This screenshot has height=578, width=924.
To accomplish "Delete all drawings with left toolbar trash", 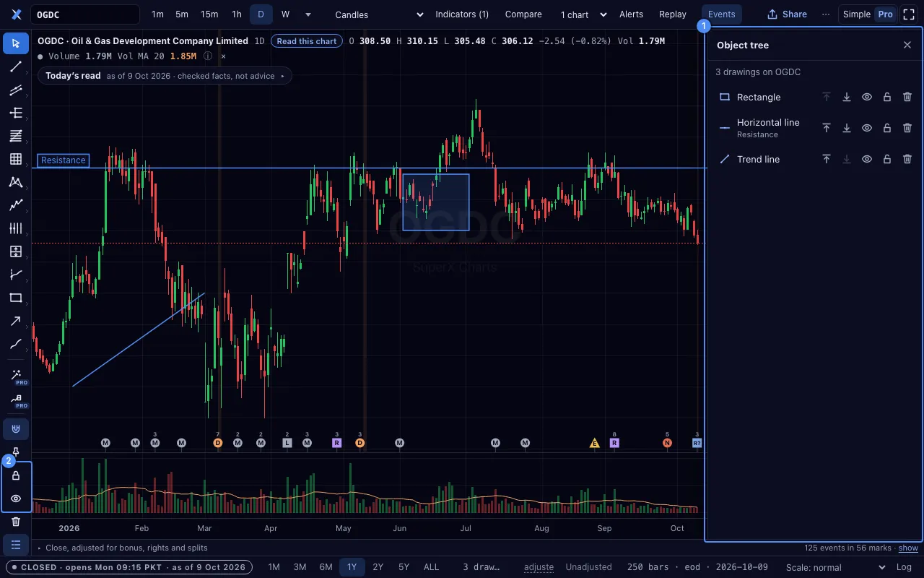I will pyautogui.click(x=16, y=522).
